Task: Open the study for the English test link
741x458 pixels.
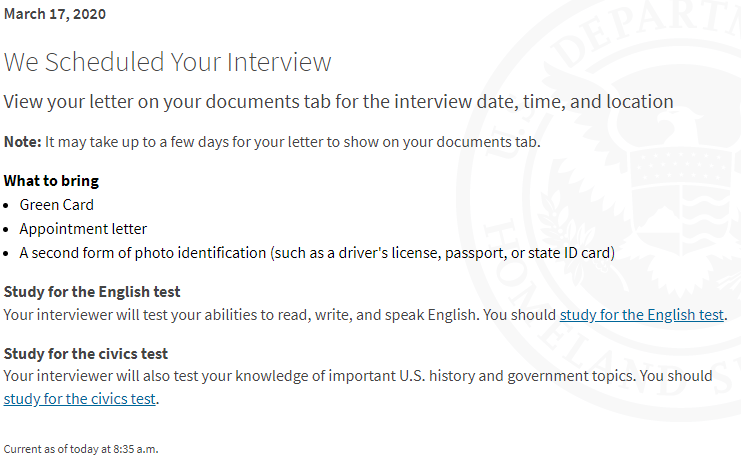Action: (641, 315)
